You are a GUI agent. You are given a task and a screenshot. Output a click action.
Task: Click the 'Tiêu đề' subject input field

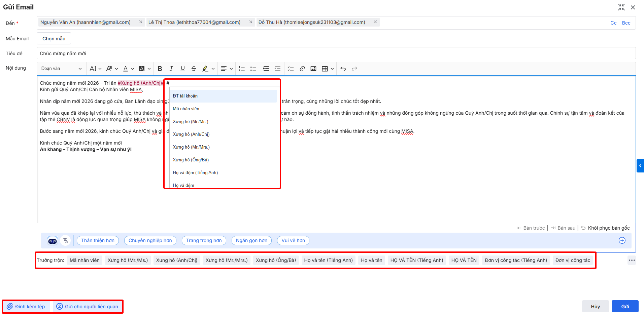pos(336,53)
